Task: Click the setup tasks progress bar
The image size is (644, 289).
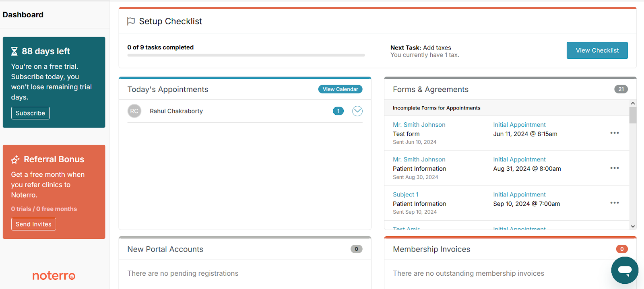Action: [246, 55]
